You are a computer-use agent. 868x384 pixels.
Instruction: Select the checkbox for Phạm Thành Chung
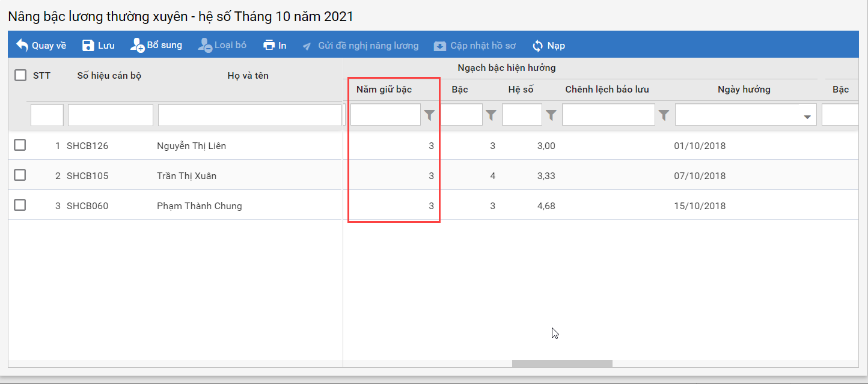click(20, 205)
